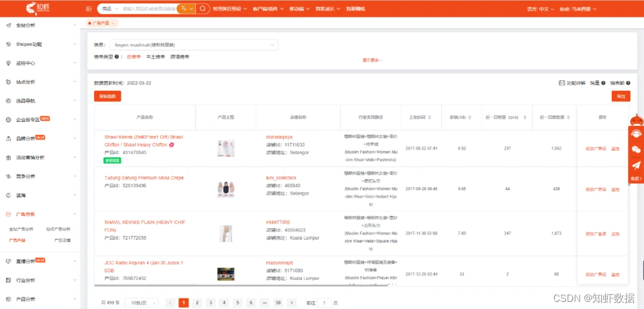Click the orange 导出 export button

[621, 96]
